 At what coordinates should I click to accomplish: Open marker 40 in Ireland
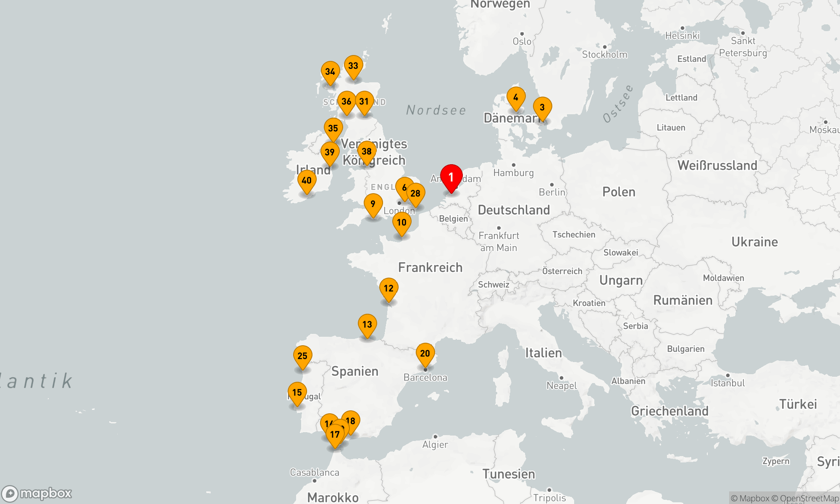coord(307,181)
